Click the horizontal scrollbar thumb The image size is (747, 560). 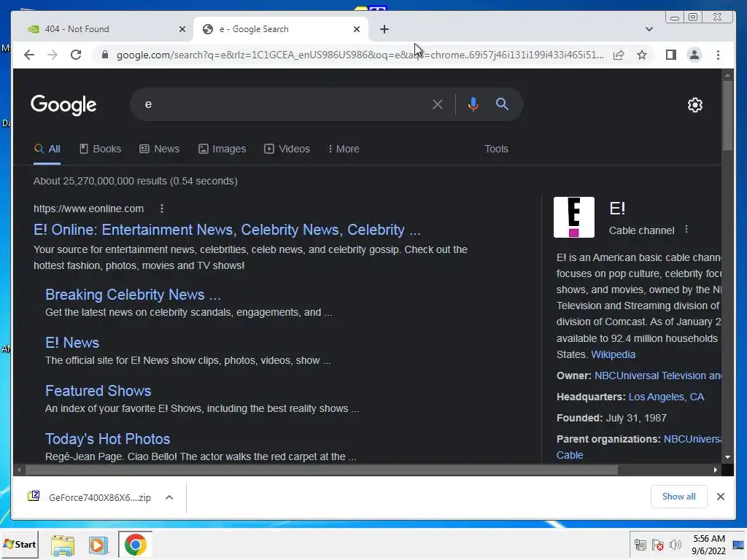(x=322, y=470)
